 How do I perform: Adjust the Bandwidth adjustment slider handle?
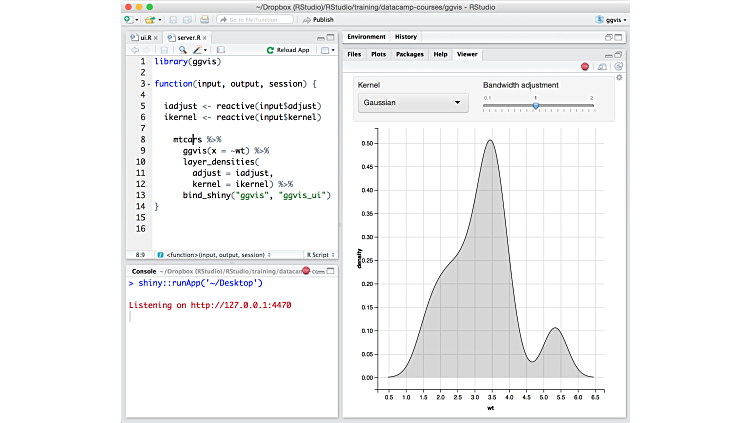tap(536, 105)
